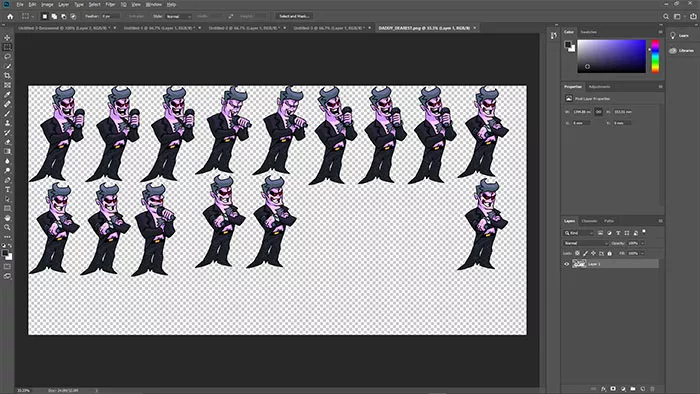700x394 pixels.
Task: Click the Select and Mask button
Action: (294, 17)
